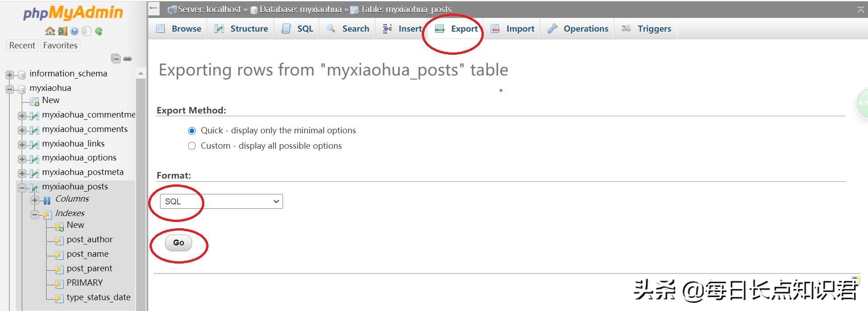868x311 pixels.
Task: Click the navigation panel scrollbar up arrow
Action: (x=141, y=73)
